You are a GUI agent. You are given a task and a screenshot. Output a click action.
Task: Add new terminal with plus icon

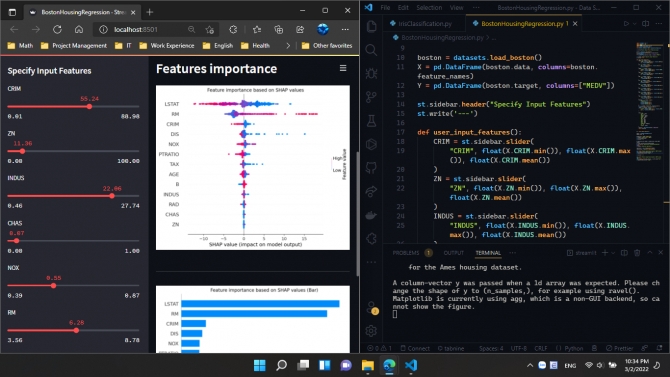[605, 253]
